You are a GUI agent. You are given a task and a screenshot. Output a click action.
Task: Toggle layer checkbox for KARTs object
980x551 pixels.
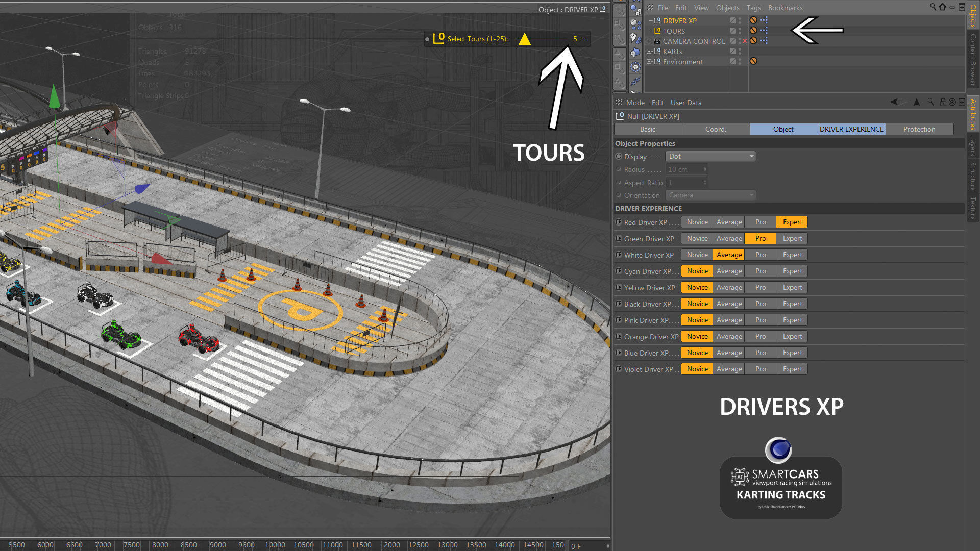(x=732, y=51)
